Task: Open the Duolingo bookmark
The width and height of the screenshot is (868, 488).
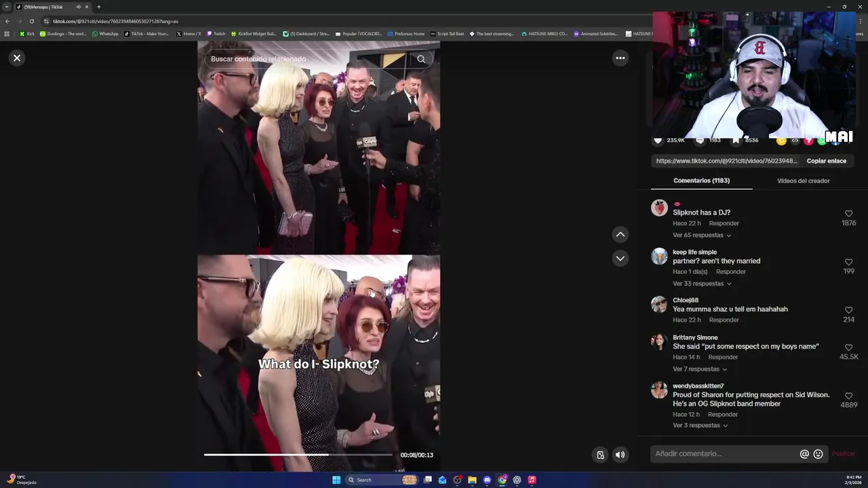Action: click(x=63, y=34)
